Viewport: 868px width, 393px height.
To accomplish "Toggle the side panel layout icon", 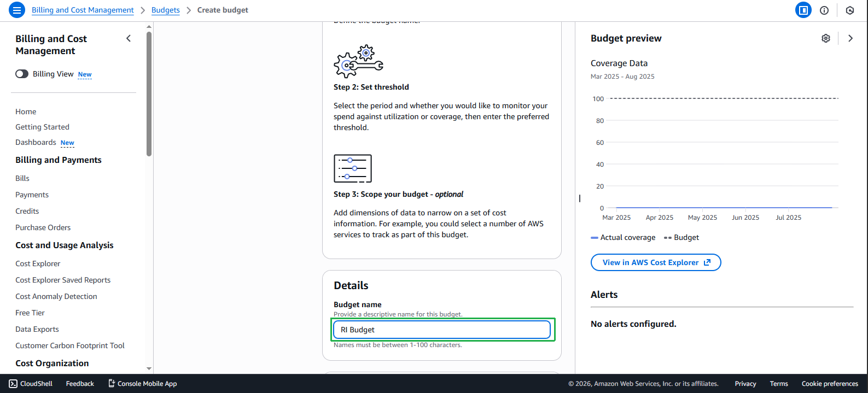I will click(803, 10).
